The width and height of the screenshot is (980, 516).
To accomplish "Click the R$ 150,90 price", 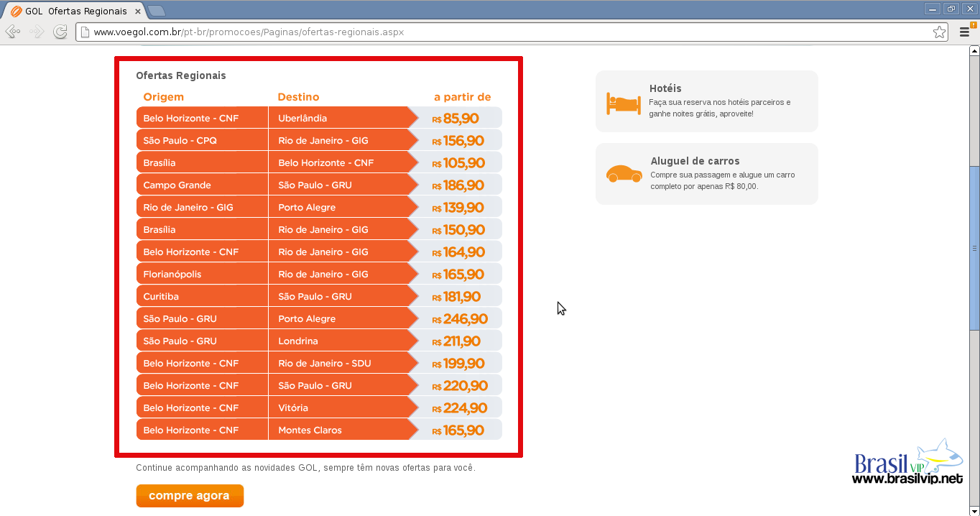I will [x=458, y=230].
